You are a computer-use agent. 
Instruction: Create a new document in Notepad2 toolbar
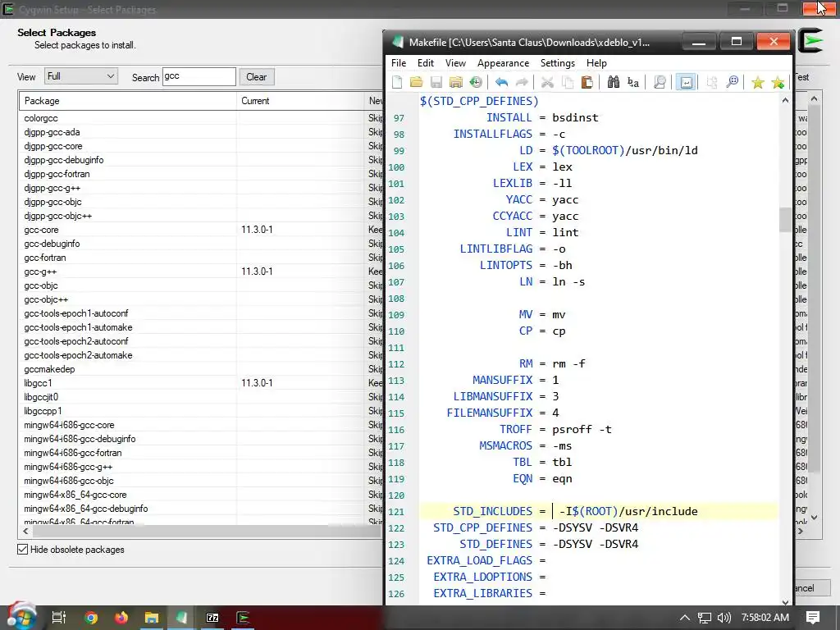pos(397,82)
